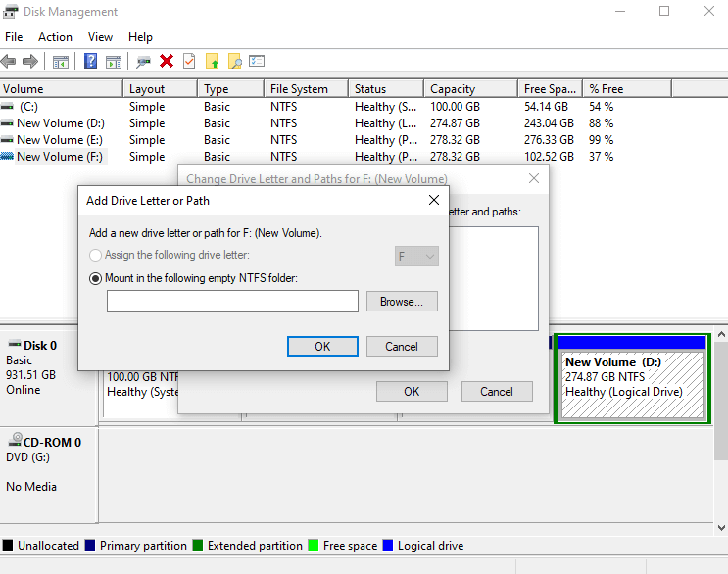Open the File menu
The image size is (728, 574).
point(14,37)
